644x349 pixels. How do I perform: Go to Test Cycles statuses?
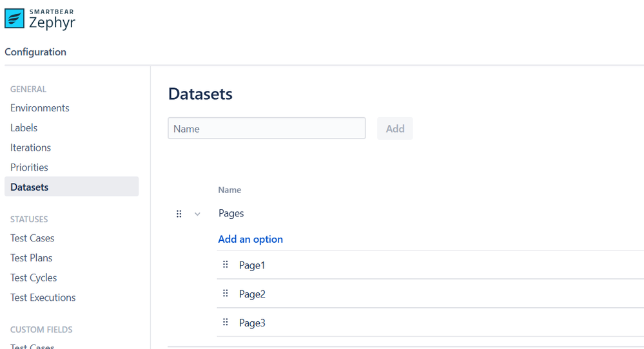click(34, 278)
